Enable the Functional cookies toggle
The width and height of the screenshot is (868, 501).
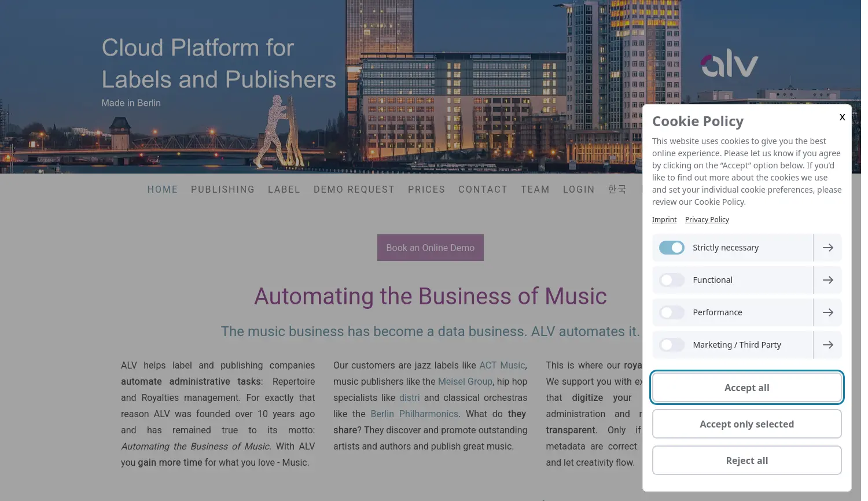[x=671, y=279]
